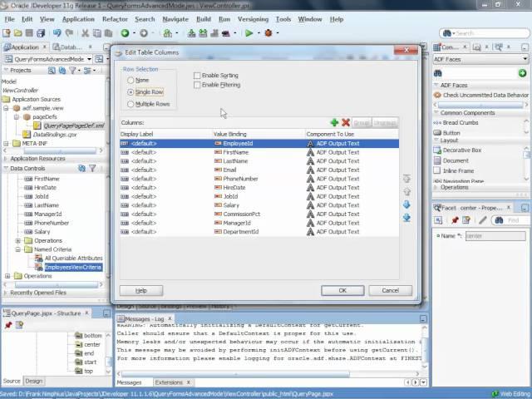Click the Undo icon in main toolbar
Screen dimensions: 532x399
pos(57,33)
